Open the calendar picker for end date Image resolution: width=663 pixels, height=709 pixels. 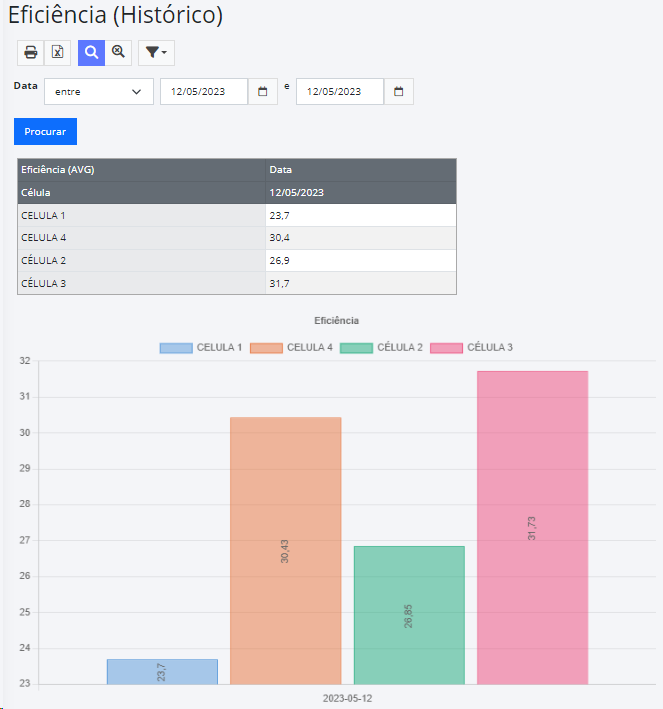click(398, 91)
